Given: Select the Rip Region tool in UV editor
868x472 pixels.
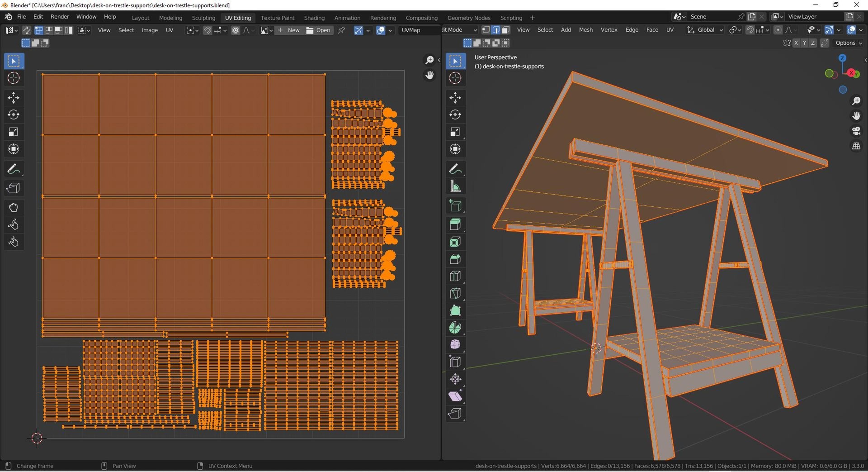Looking at the screenshot, I should click(x=14, y=188).
